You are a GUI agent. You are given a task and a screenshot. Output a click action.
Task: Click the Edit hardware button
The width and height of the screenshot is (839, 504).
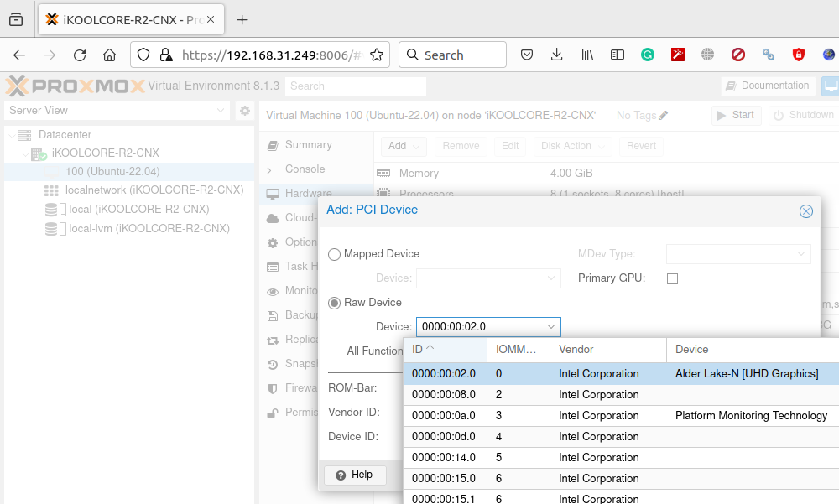pos(510,146)
